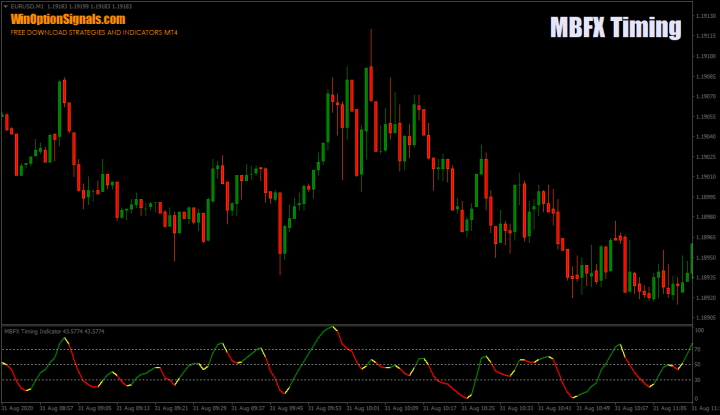
Task: Click price scale label 1.18920
Action: coord(706,297)
